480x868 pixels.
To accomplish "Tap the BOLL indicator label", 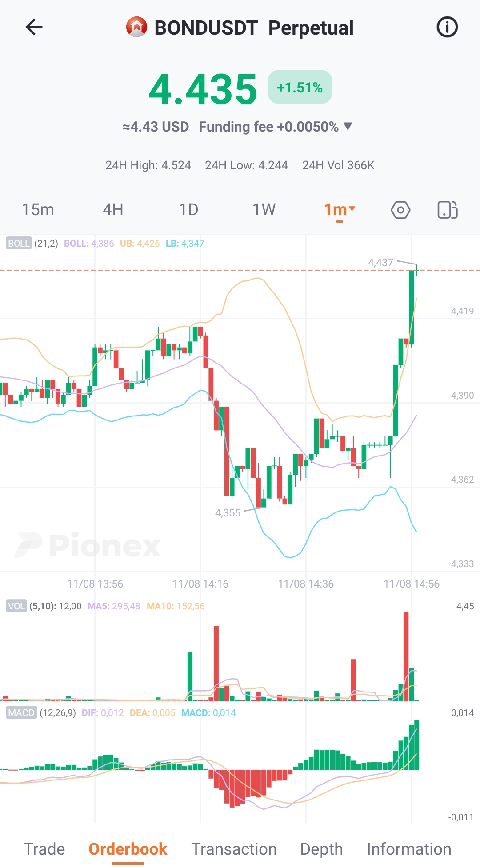I will click(19, 244).
